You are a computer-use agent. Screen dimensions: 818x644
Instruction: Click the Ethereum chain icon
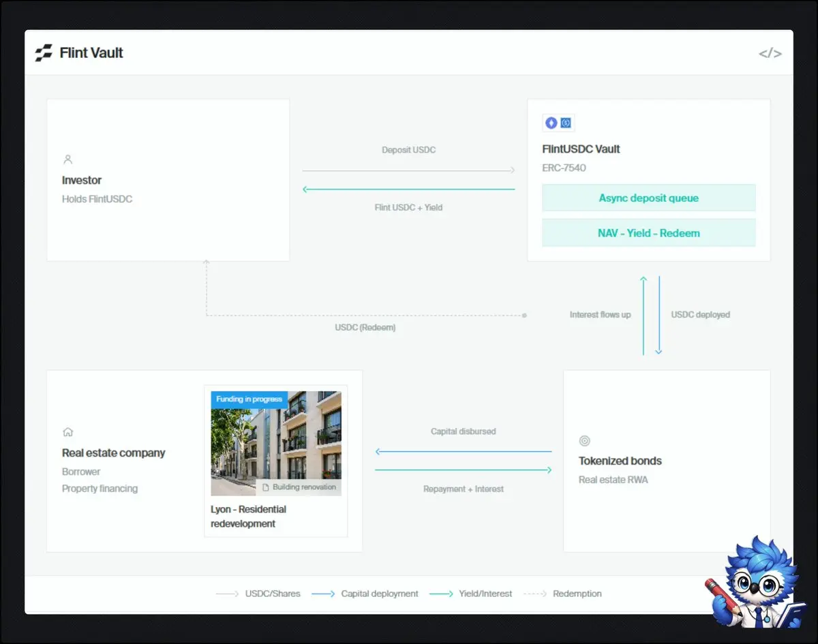(x=551, y=123)
